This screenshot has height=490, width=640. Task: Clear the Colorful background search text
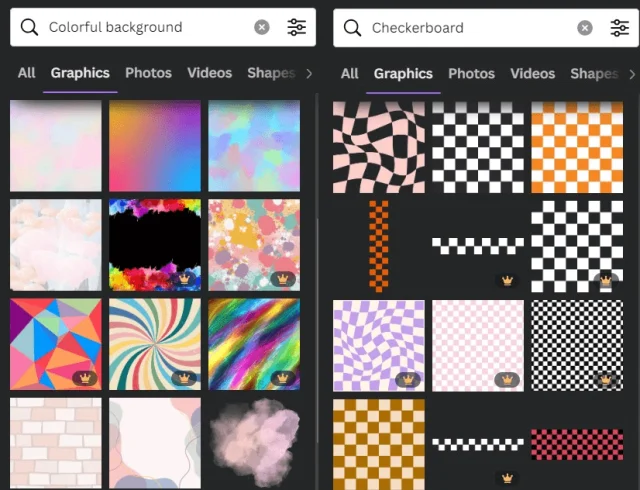pyautogui.click(x=262, y=27)
